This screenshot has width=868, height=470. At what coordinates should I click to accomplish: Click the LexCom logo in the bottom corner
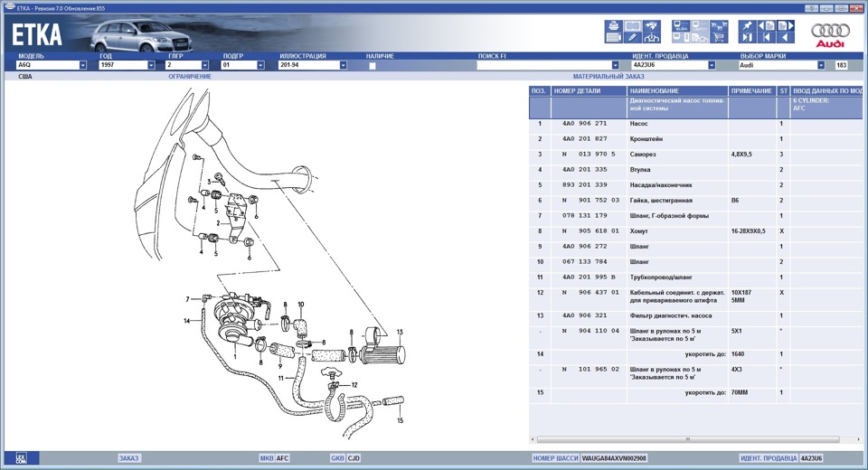click(x=21, y=458)
